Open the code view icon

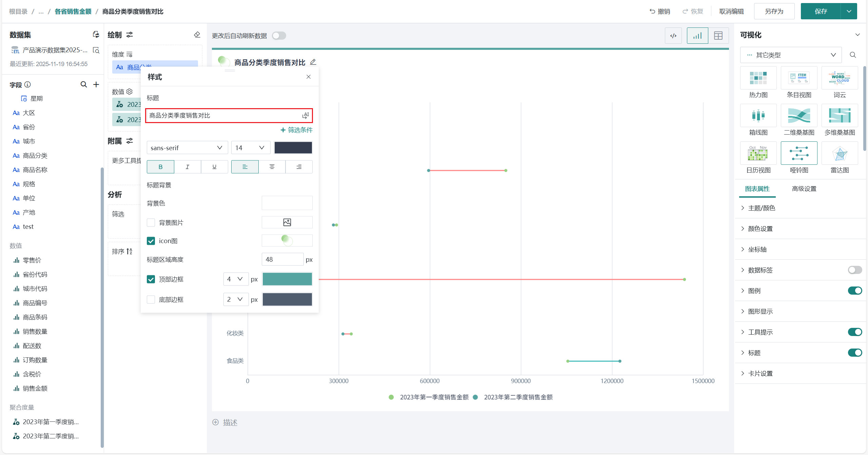point(673,36)
